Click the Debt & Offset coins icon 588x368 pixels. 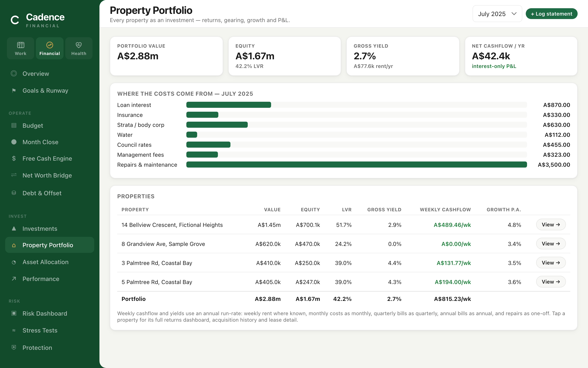point(14,193)
